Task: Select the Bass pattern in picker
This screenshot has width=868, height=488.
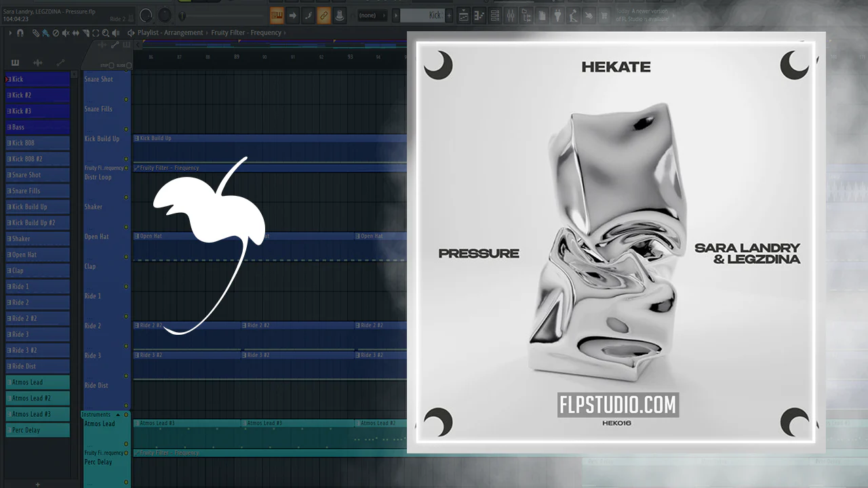Action: [x=37, y=127]
